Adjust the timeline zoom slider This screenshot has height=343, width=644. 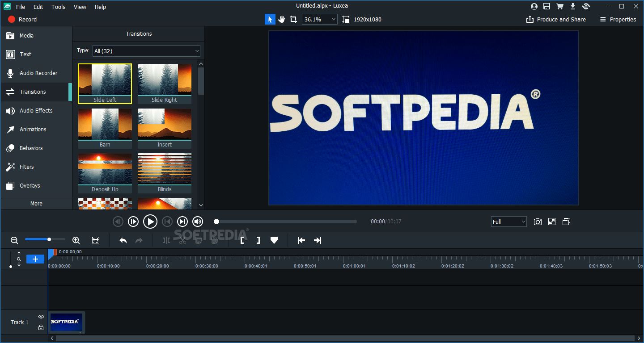pos(45,240)
